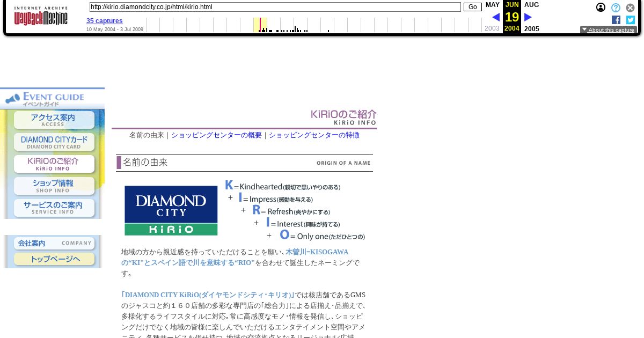Image resolution: width=644 pixels, height=338 pixels.
Task: Go to next capture arrow
Action: [x=528, y=17]
